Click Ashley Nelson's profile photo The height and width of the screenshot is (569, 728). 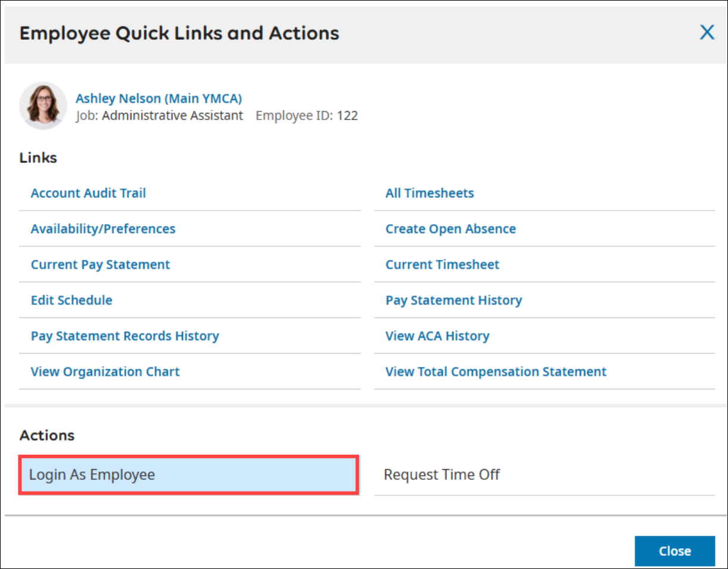tap(43, 106)
